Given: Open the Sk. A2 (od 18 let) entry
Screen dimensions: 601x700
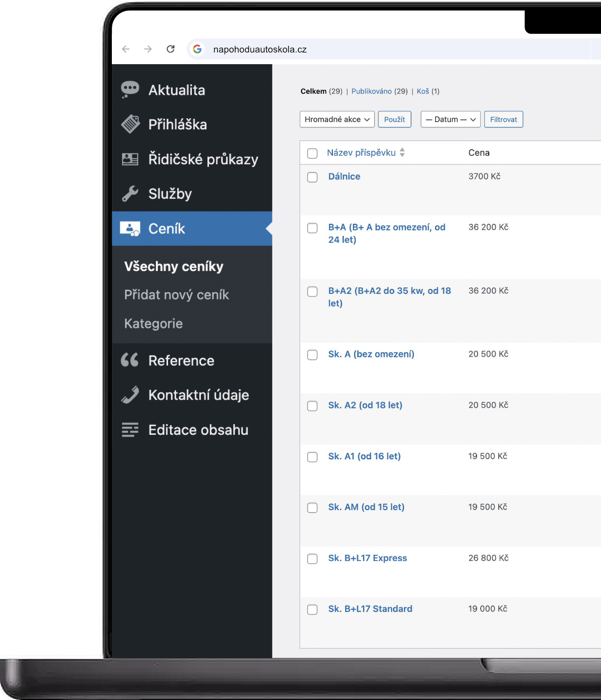Looking at the screenshot, I should coord(365,405).
